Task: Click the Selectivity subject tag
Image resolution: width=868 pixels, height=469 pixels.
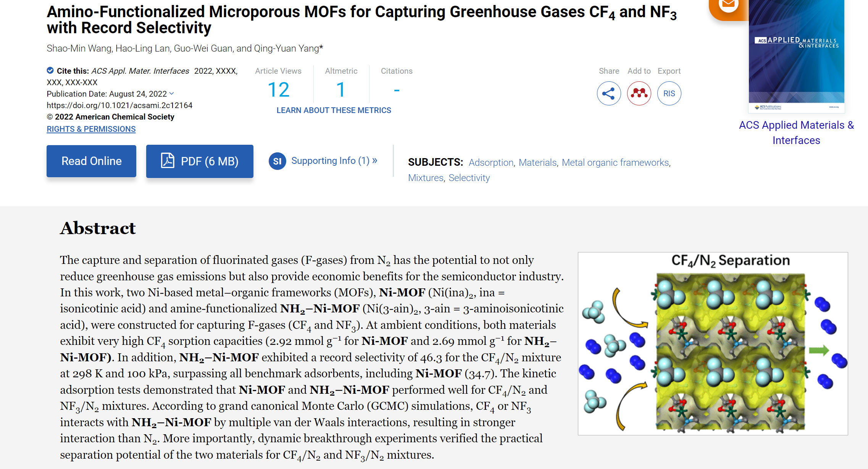Action: pyautogui.click(x=469, y=178)
